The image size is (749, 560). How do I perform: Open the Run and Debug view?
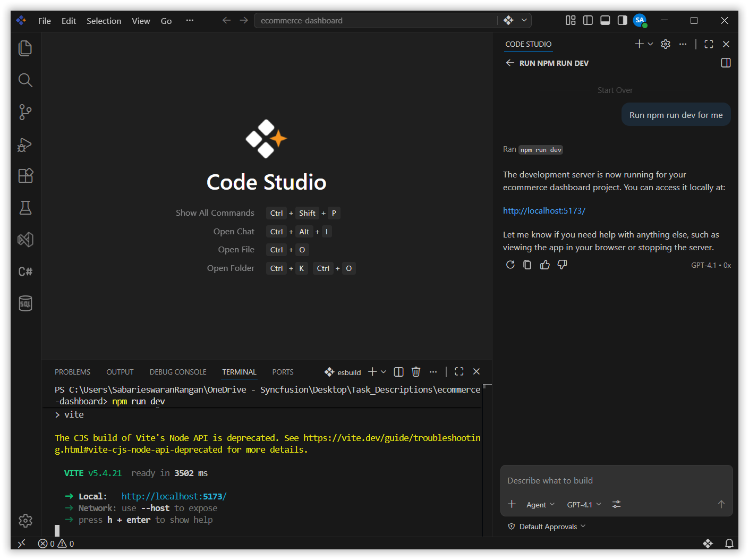click(x=25, y=144)
